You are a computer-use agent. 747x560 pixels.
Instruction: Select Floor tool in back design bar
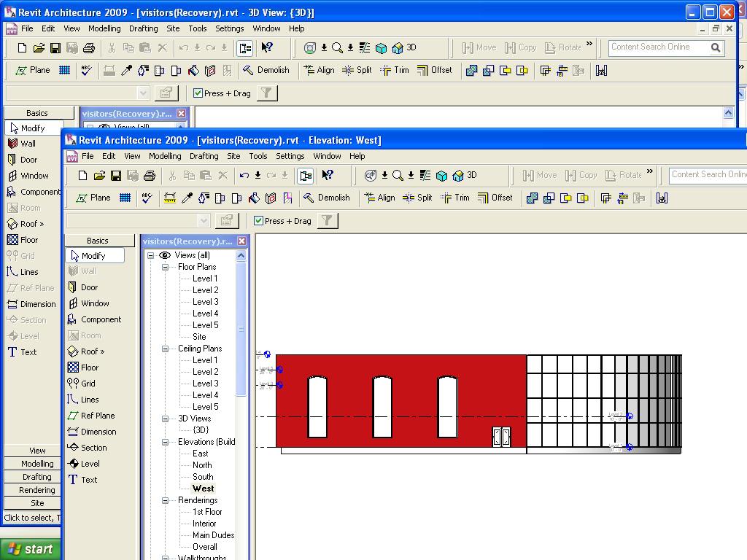[x=23, y=240]
